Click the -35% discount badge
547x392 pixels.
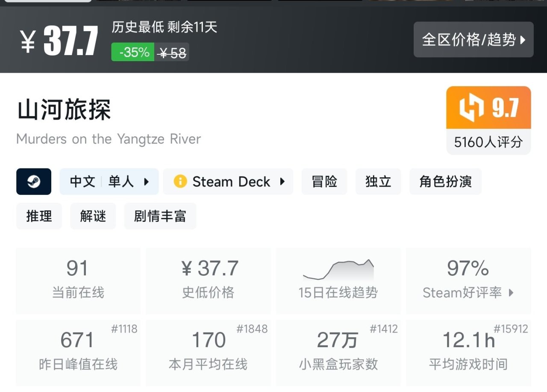click(x=133, y=52)
